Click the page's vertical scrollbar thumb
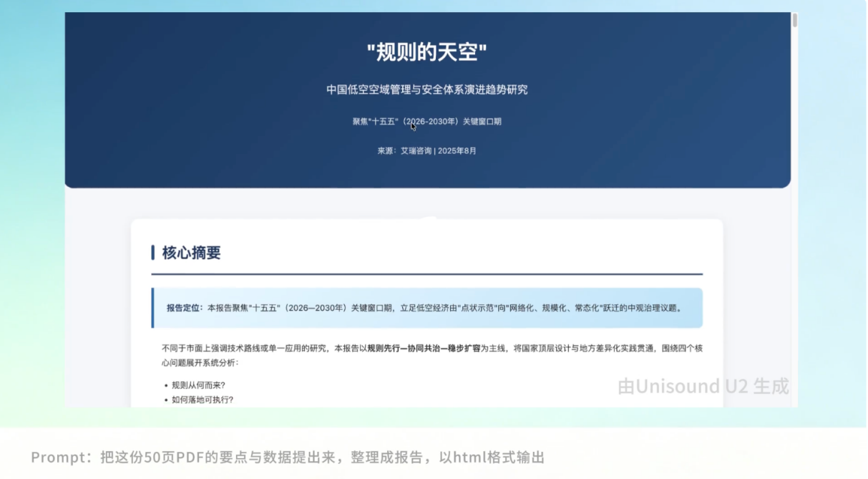868x479 pixels. 794,20
